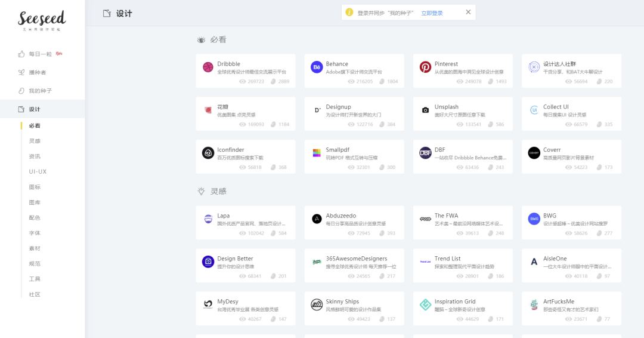Viewport: 644px width, 338px height.
Task: Click the 设计达人社群 card icon
Action: [534, 67]
